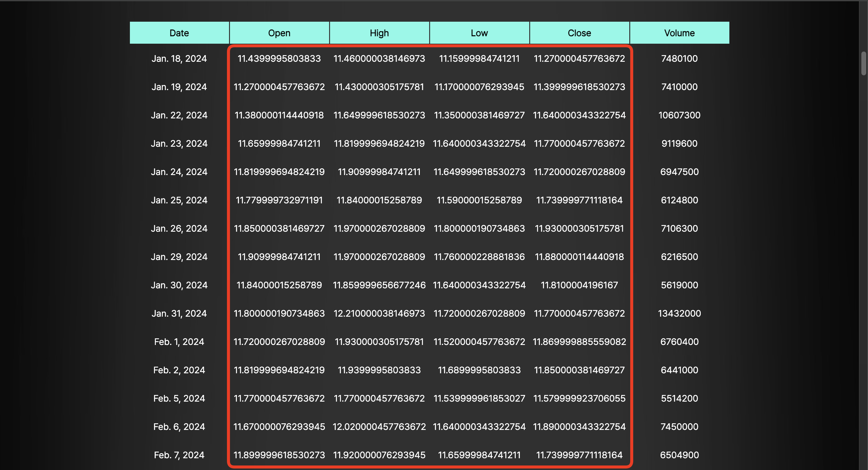Click close value 11.8100004196167
This screenshot has height=470, width=868.
pyautogui.click(x=580, y=285)
